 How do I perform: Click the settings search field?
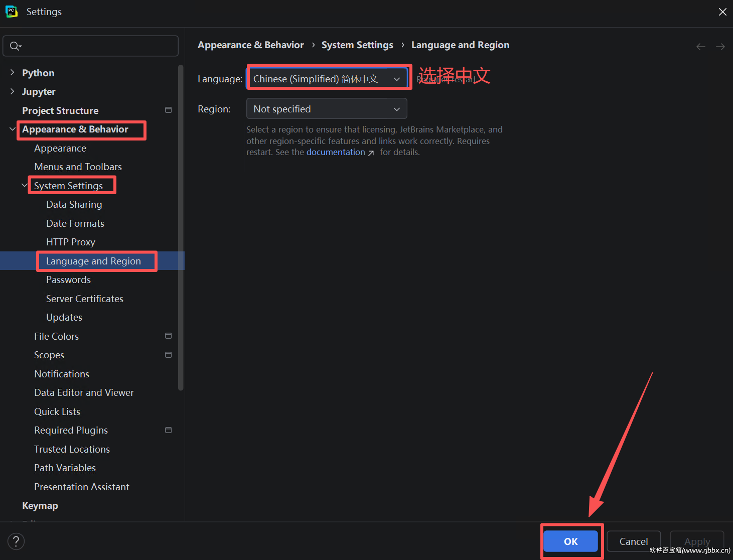pos(91,46)
